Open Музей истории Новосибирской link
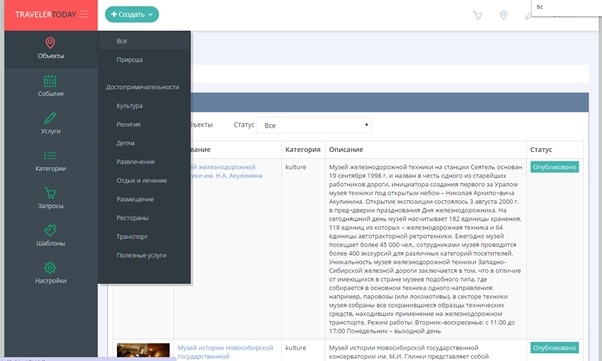 pos(225,352)
